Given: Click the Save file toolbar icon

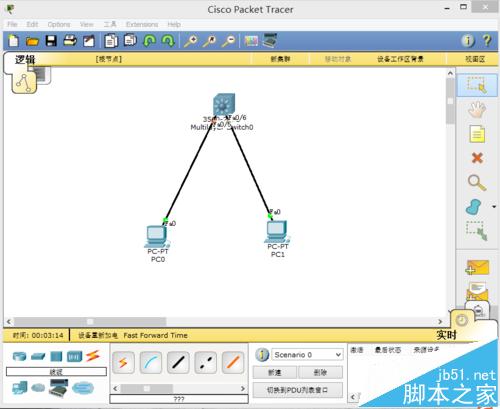Looking at the screenshot, I should (x=51, y=41).
